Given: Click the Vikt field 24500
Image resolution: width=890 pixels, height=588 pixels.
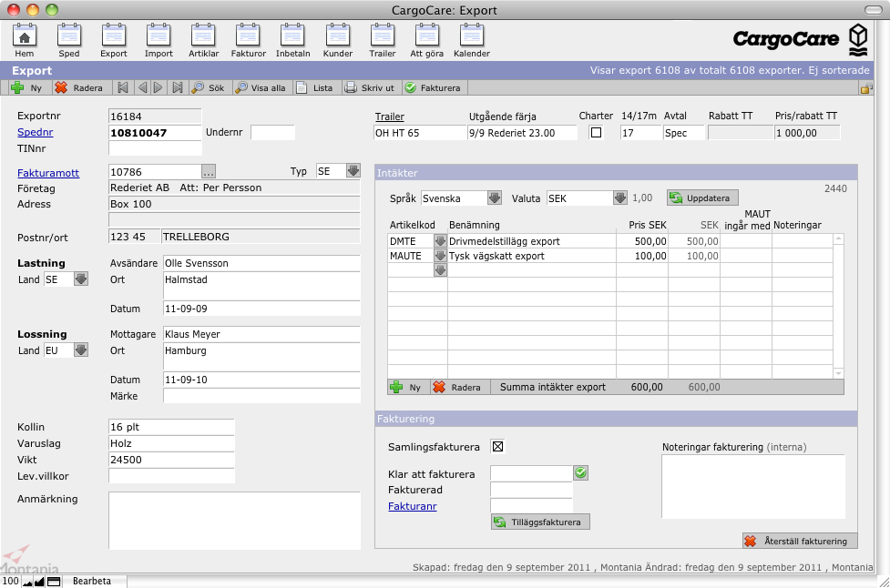Looking at the screenshot, I should pyautogui.click(x=171, y=460).
